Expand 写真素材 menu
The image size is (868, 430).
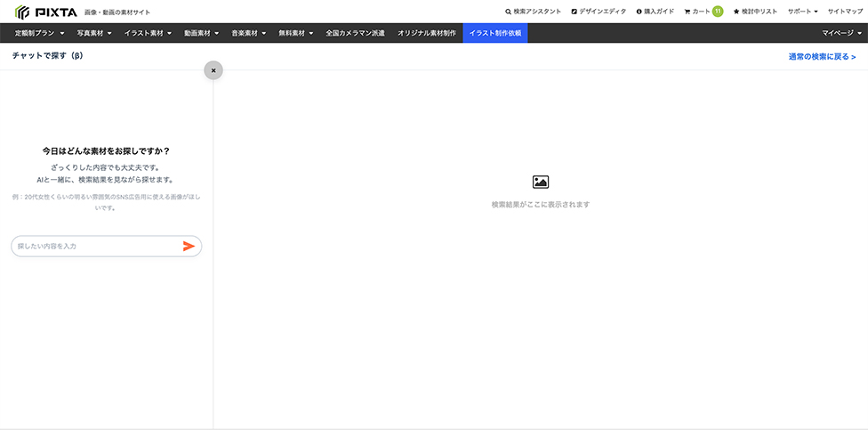(94, 33)
